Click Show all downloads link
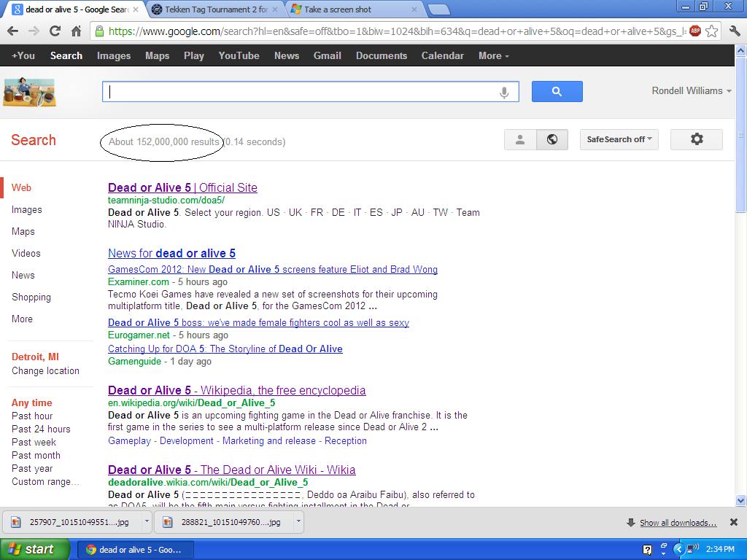747x560 pixels. click(x=678, y=523)
